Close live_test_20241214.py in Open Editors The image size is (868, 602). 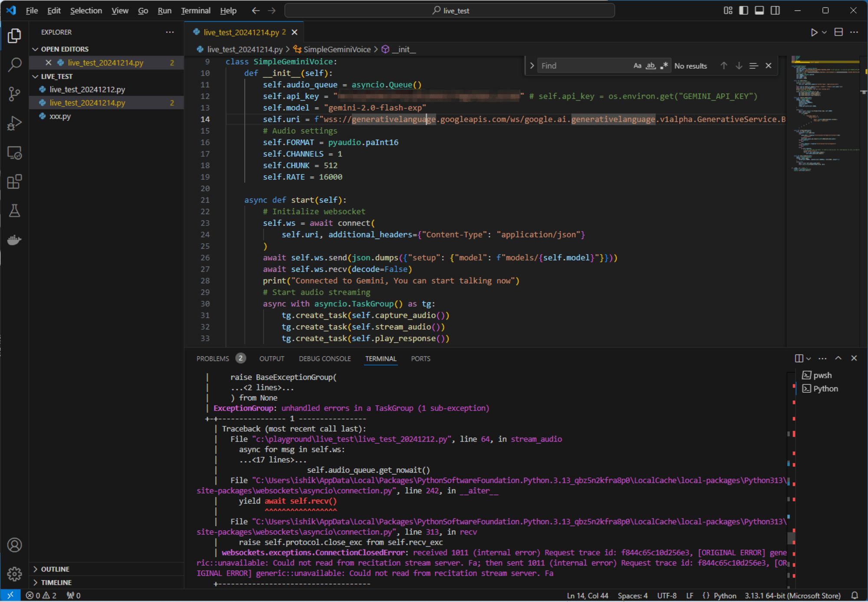tap(48, 63)
